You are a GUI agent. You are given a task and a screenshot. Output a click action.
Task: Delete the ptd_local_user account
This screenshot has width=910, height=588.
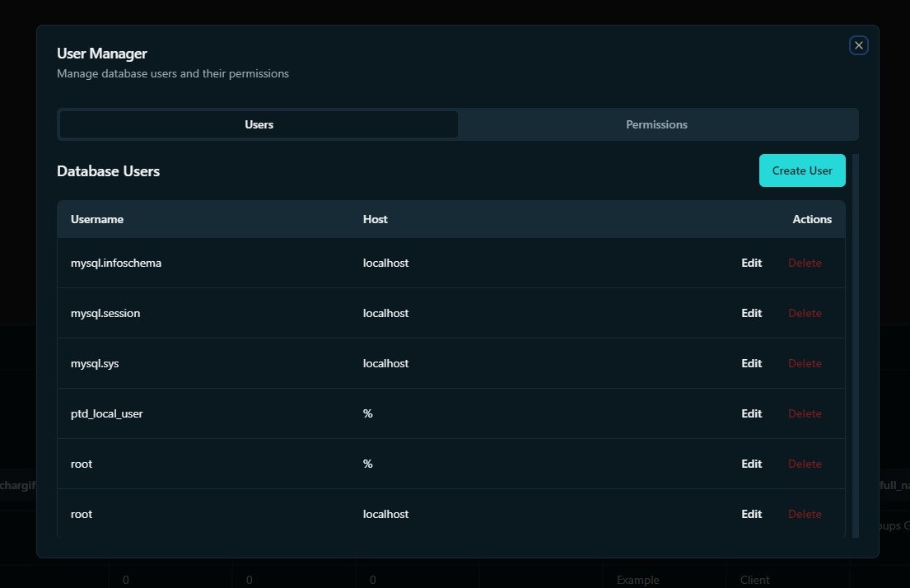[804, 413]
